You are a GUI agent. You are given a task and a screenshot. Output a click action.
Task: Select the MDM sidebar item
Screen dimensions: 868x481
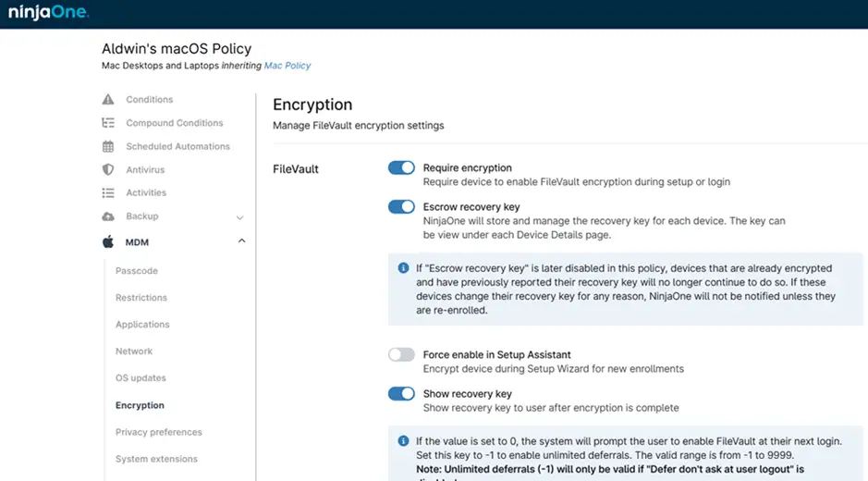tap(137, 242)
